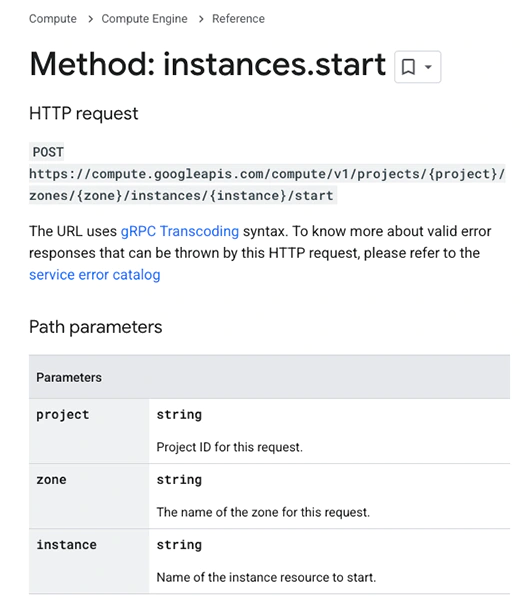Click chevron after Compute breadcrumb
The height and width of the screenshot is (616, 530).
pos(90,19)
